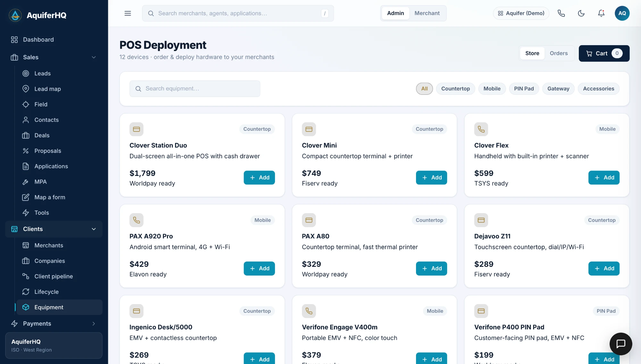Open Lifecycle in the sidebar
Screen dimensions: 641x364
click(60, 292)
